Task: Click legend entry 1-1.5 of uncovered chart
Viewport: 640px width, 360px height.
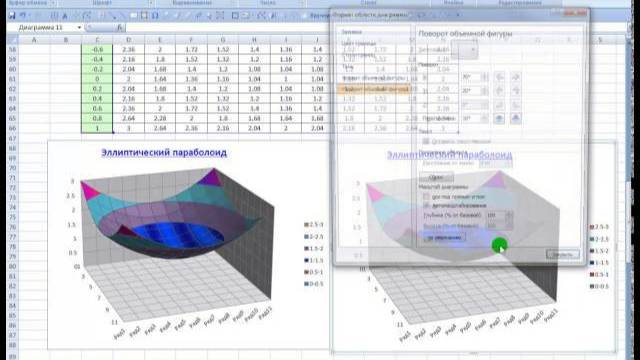Action: (314, 260)
